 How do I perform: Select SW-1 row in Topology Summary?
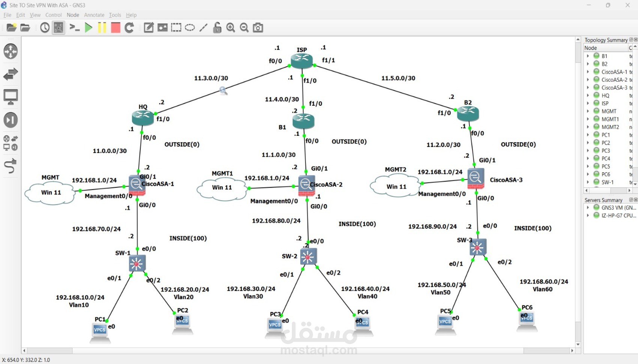tap(608, 182)
